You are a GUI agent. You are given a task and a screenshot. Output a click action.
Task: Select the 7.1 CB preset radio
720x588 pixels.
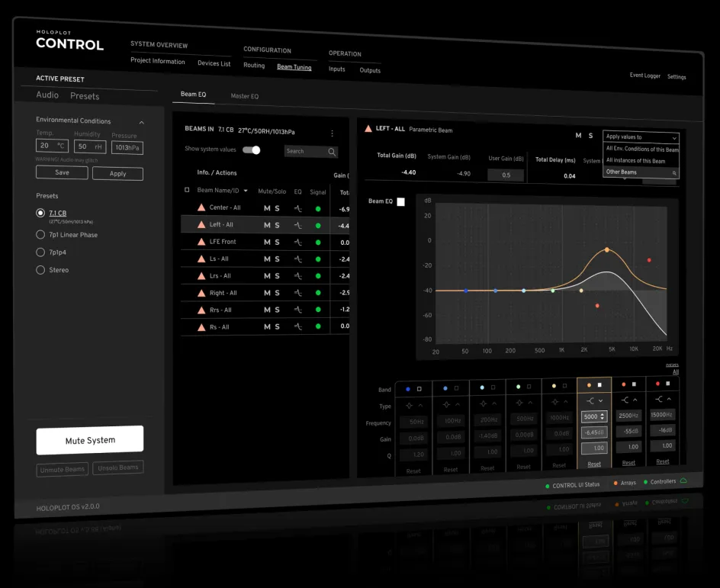(40, 213)
